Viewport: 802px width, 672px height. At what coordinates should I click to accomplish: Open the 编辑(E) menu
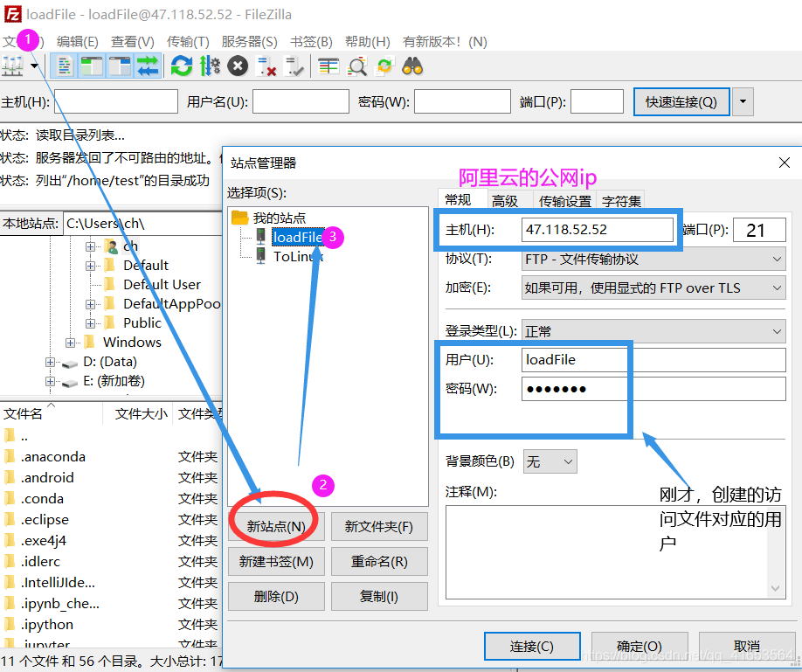77,41
